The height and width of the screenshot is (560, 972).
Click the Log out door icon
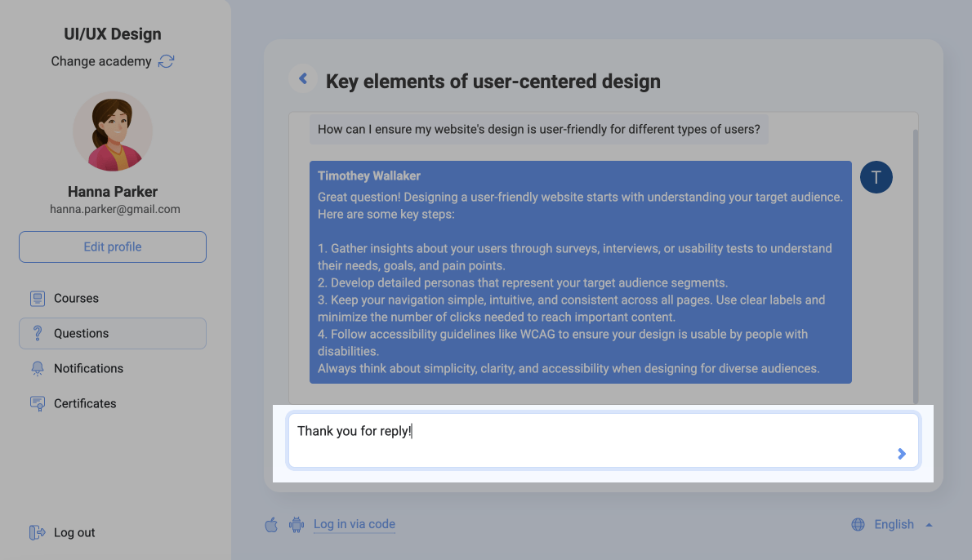pos(37,533)
